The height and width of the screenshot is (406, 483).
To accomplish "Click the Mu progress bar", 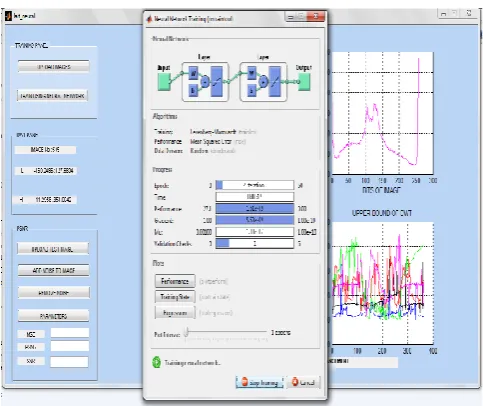I will [255, 232].
